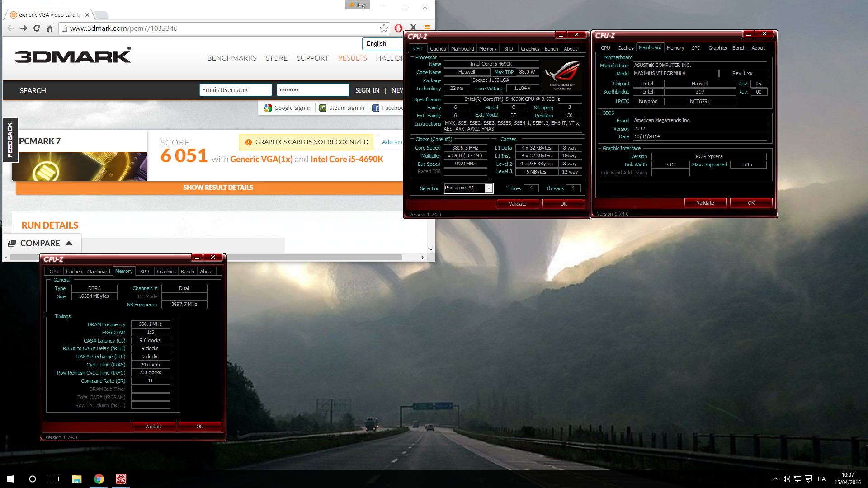Viewport: 868px width, 488px height.
Task: Close the Generic VGA video card tab
Action: (87, 15)
